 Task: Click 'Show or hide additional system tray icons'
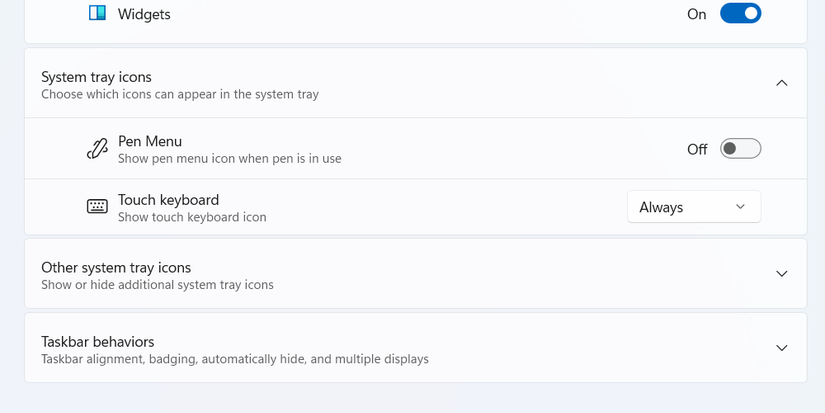(157, 285)
